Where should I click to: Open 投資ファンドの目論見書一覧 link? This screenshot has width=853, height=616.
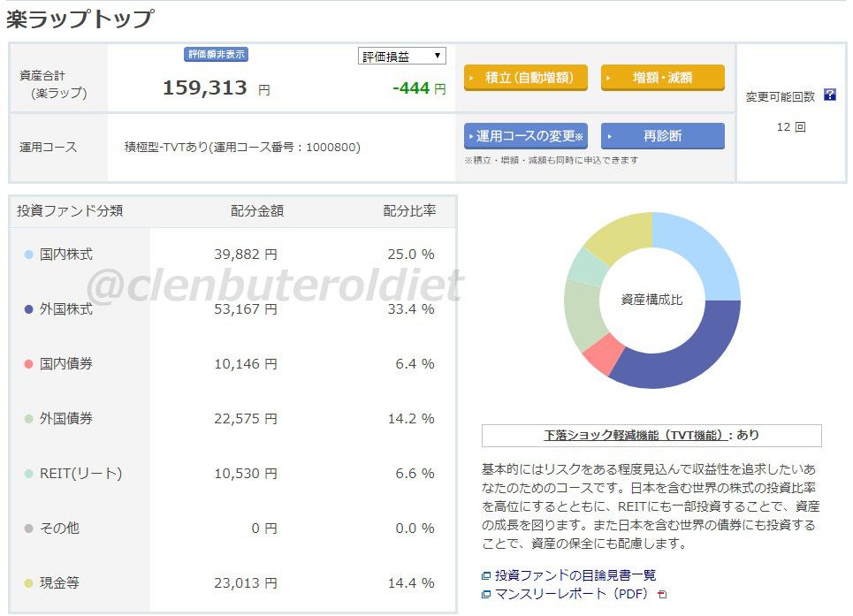click(575, 574)
